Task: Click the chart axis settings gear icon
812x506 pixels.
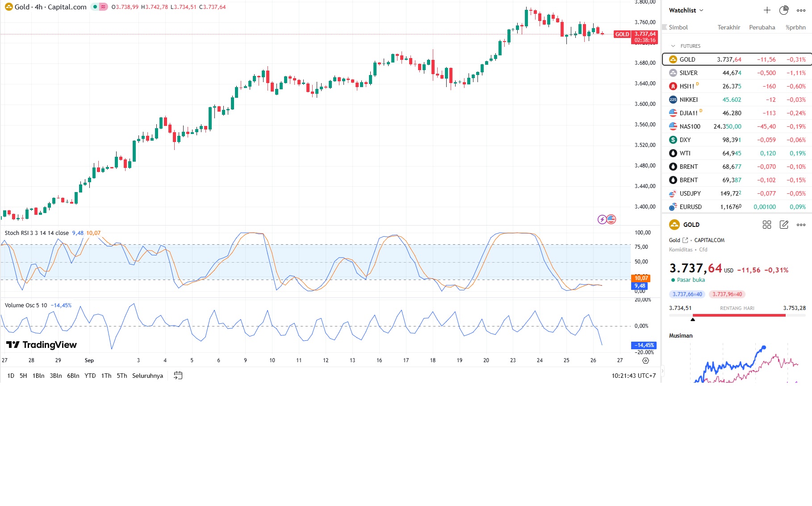Action: (645, 360)
